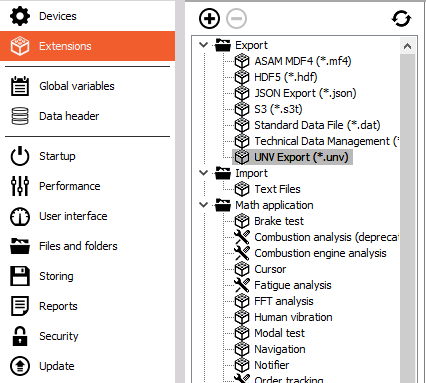Select Notifier extension

(272, 365)
